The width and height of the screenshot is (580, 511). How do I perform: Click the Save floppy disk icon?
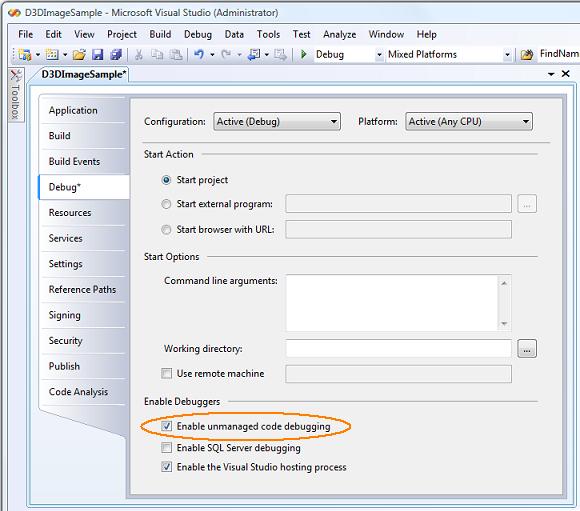(x=97, y=55)
